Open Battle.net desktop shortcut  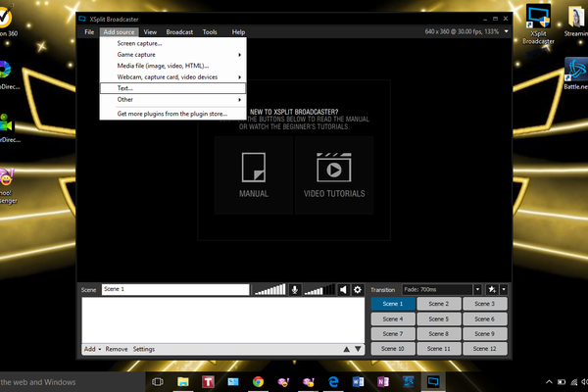576,72
